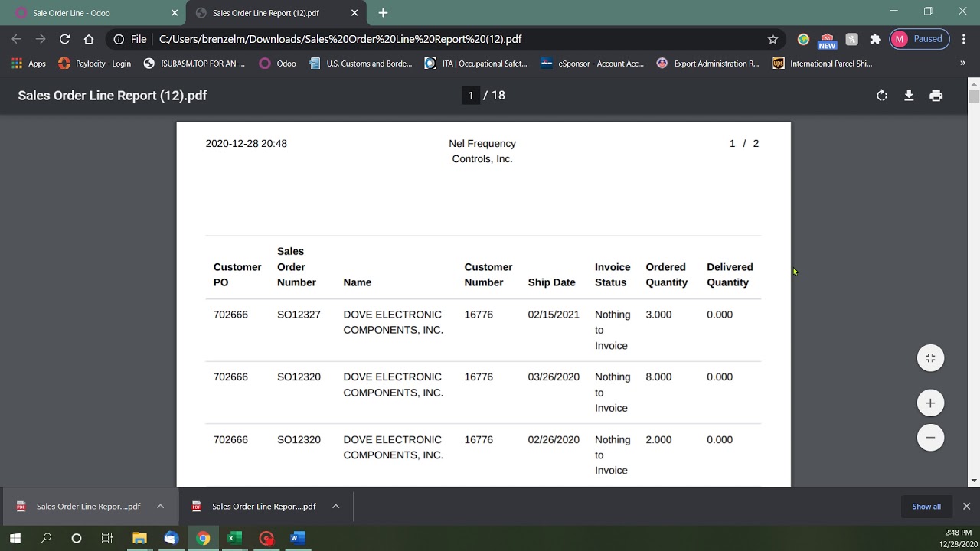Open first downloaded Sales Order Line Report

(x=80, y=506)
